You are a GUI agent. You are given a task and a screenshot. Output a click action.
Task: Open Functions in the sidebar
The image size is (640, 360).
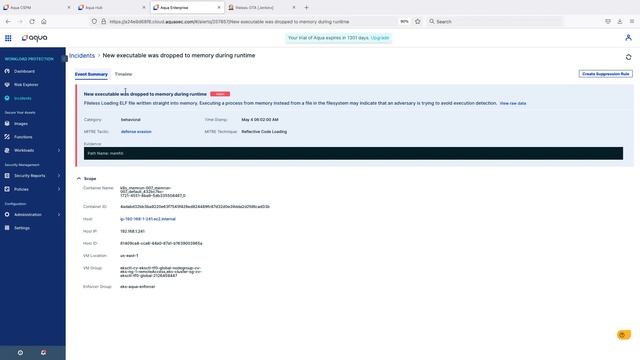pyautogui.click(x=23, y=137)
